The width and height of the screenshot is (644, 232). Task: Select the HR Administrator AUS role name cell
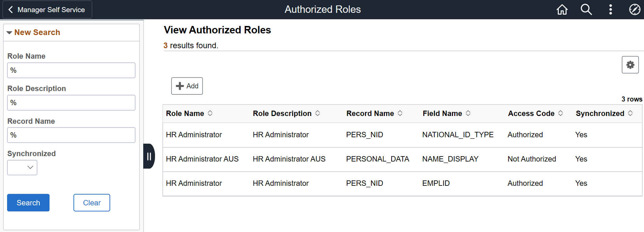(x=202, y=159)
